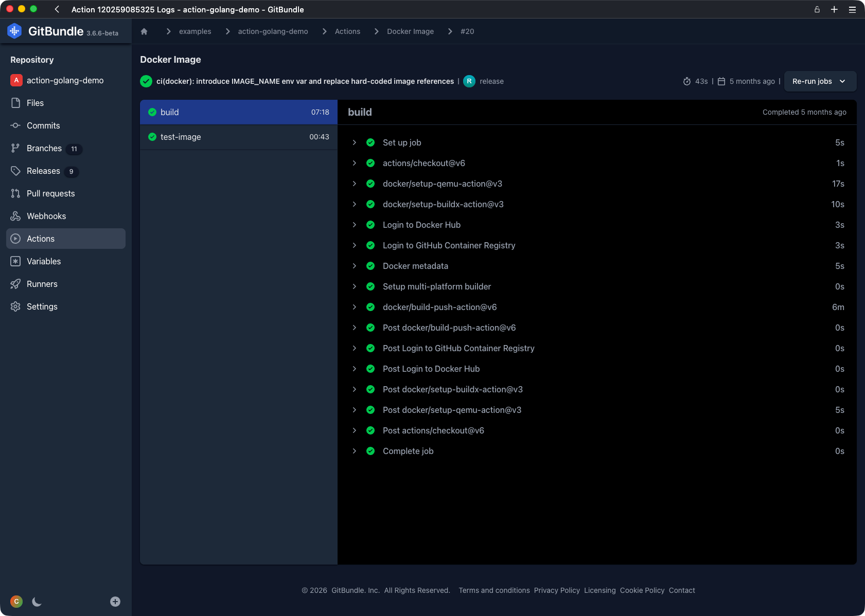Click the examples breadcrumb link
Screen dimensions: 865x616
(195, 31)
